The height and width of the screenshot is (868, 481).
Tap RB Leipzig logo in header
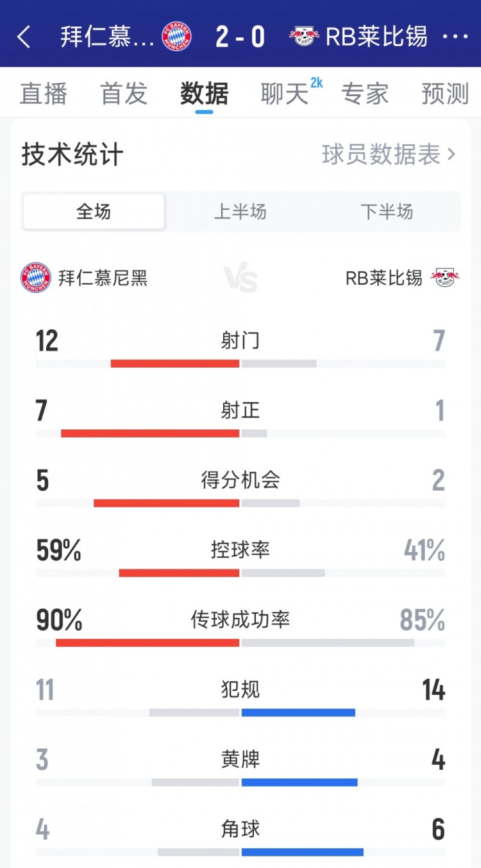coord(304,37)
